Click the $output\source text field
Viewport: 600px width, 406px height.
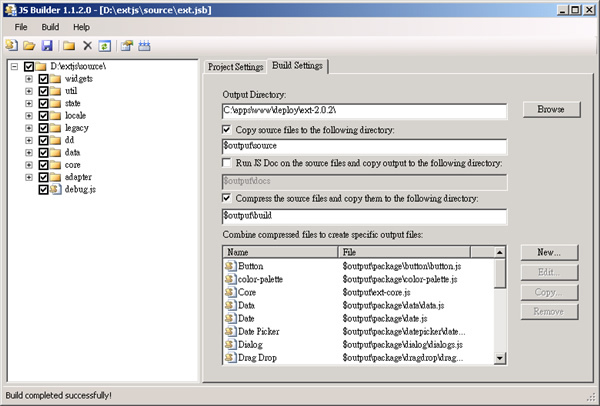click(x=364, y=146)
